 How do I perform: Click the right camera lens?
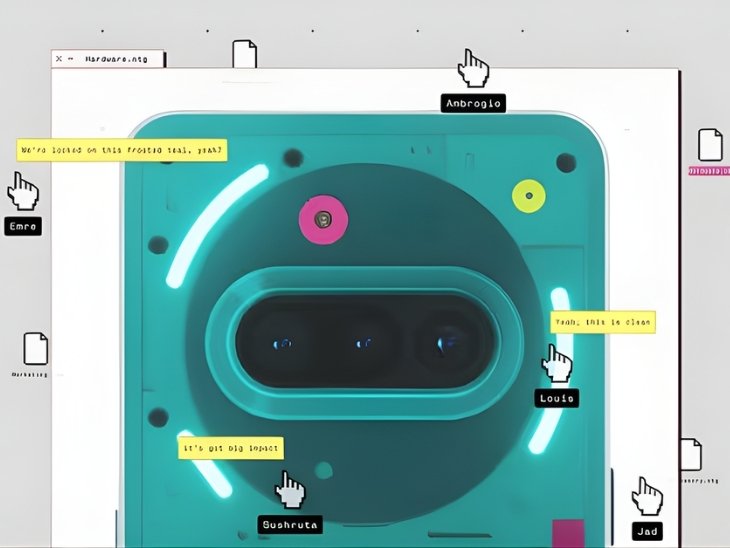tap(441, 343)
